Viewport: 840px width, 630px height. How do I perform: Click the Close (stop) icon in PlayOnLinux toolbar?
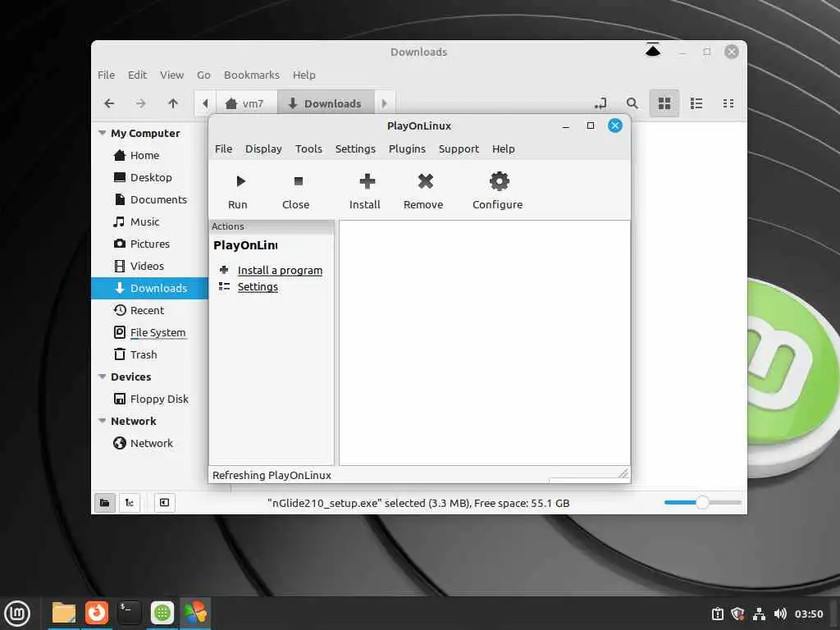coord(299,181)
